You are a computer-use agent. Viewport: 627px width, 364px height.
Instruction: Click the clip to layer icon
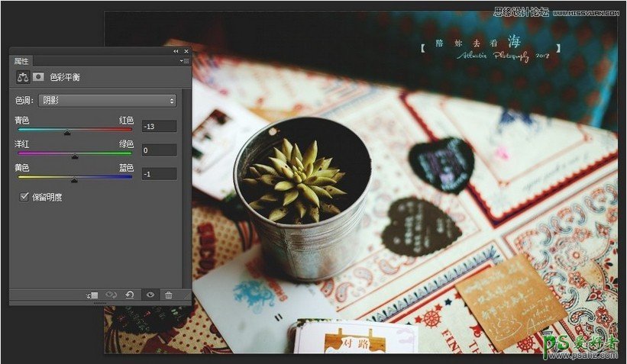pos(92,295)
